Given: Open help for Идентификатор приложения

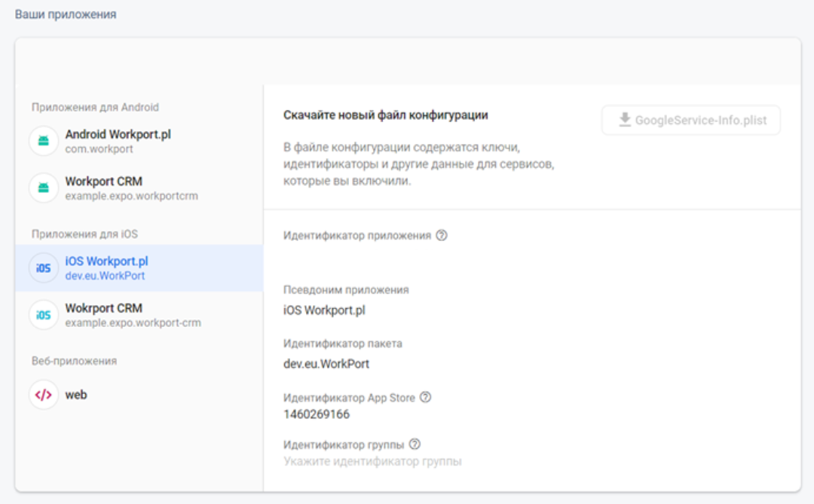Looking at the screenshot, I should click(442, 235).
